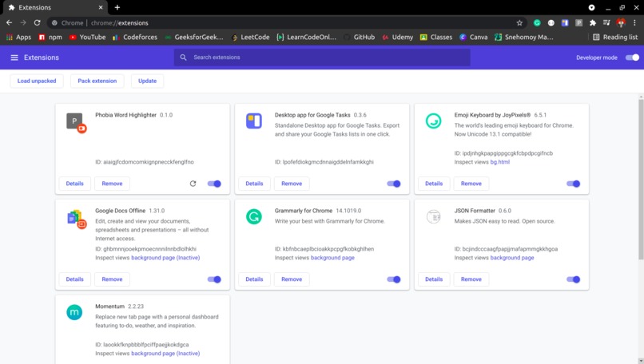Open Google Docs Offline background page link
Screen dimensions: 644x364
coord(165,258)
